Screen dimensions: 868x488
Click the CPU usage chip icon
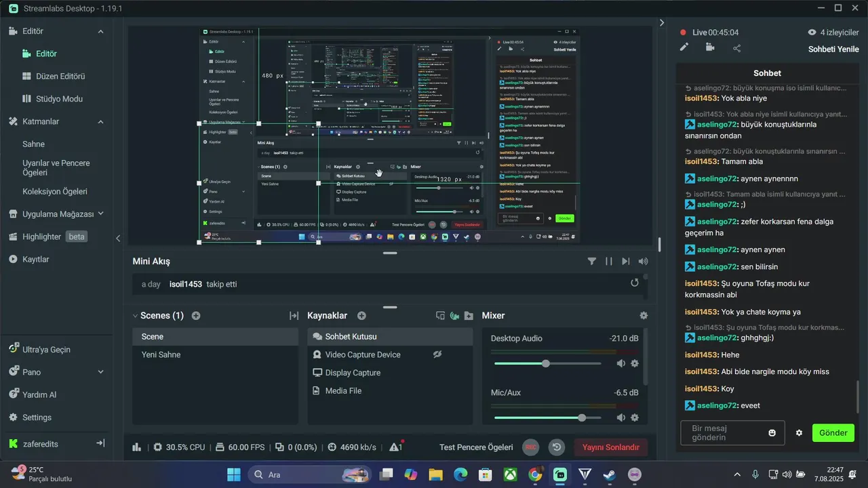coord(158,447)
